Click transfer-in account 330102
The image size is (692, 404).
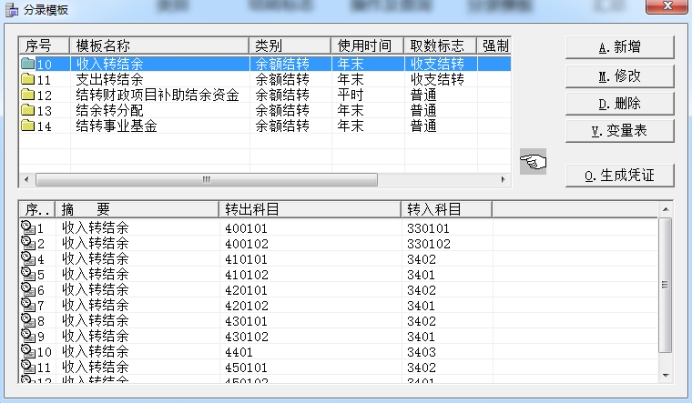point(429,244)
